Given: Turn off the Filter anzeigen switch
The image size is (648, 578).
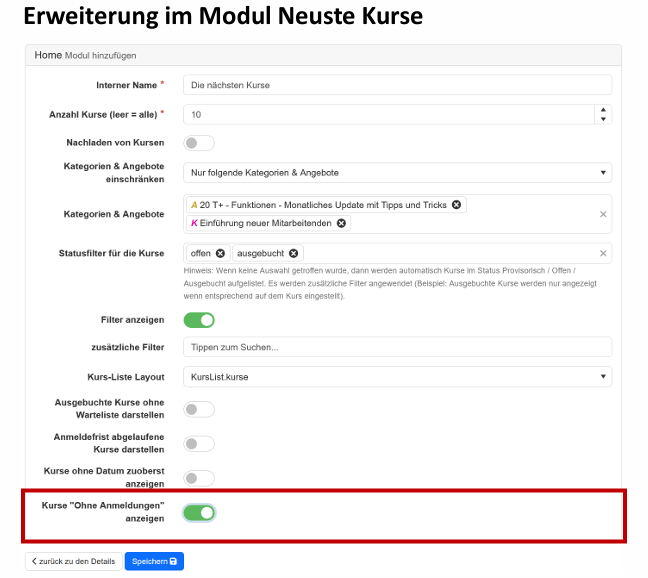Looking at the screenshot, I should (199, 320).
